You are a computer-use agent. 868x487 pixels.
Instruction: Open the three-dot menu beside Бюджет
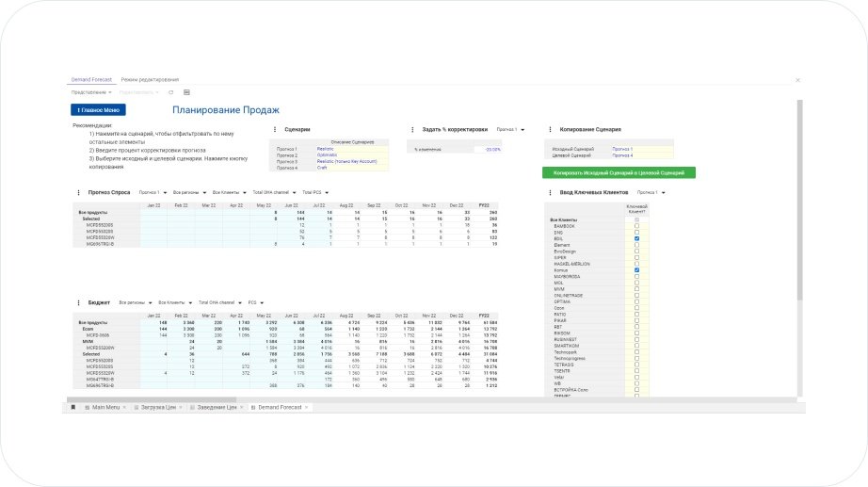[x=78, y=303]
